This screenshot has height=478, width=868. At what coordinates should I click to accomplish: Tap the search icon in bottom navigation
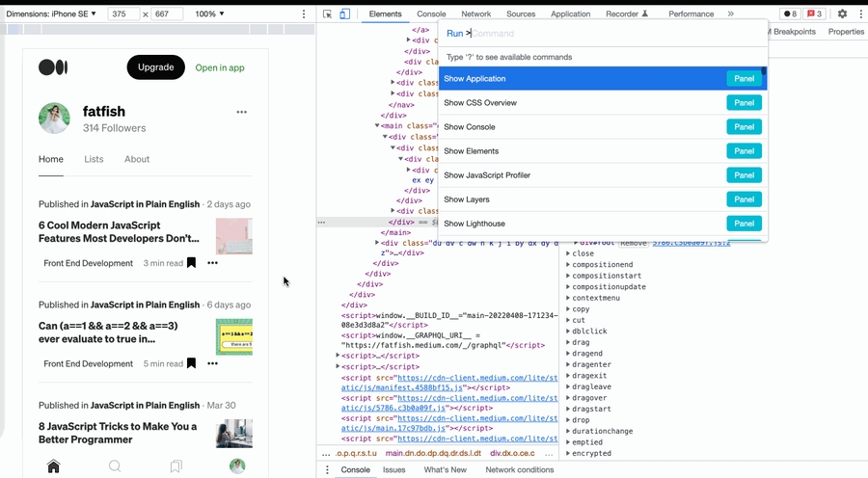pos(115,466)
